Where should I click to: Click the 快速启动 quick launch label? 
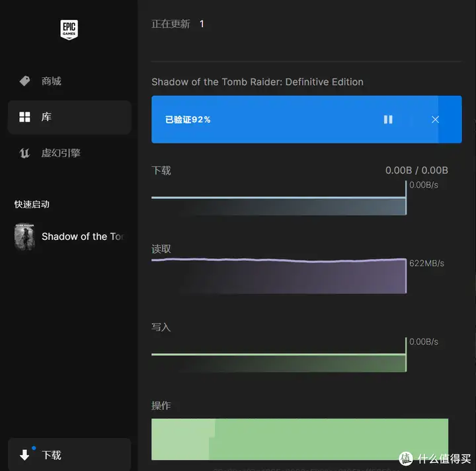coord(32,204)
